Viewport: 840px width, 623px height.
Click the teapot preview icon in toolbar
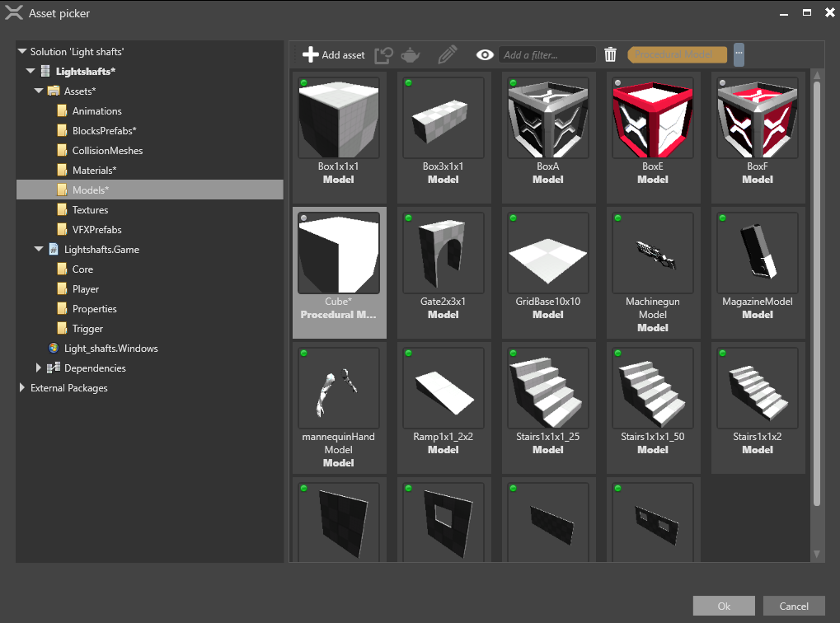click(411, 55)
